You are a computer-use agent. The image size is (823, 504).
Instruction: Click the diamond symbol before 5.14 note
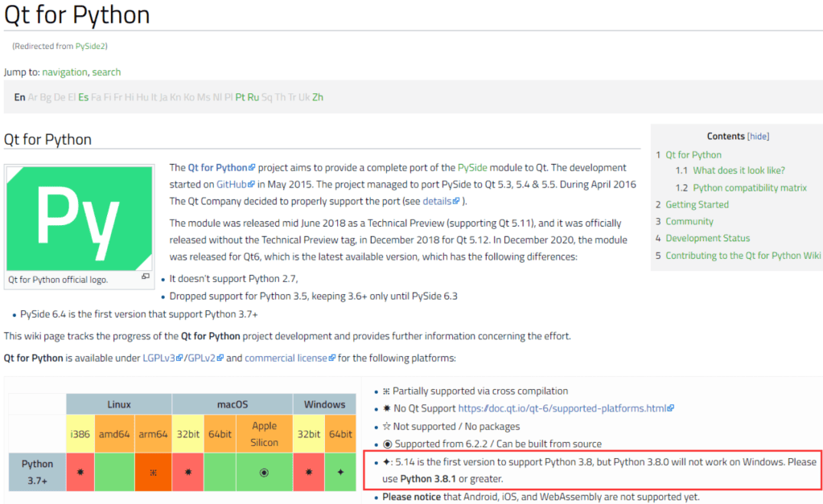click(387, 461)
